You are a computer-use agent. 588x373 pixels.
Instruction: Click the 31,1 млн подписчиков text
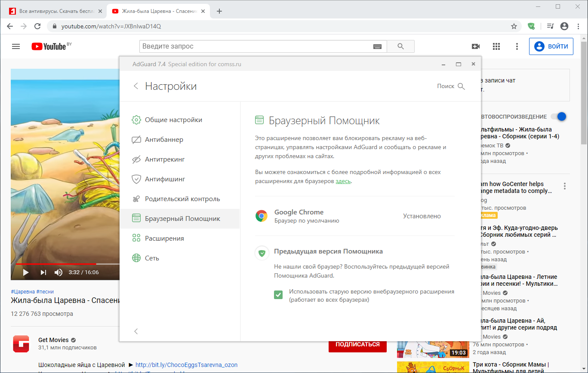pyautogui.click(x=68, y=347)
